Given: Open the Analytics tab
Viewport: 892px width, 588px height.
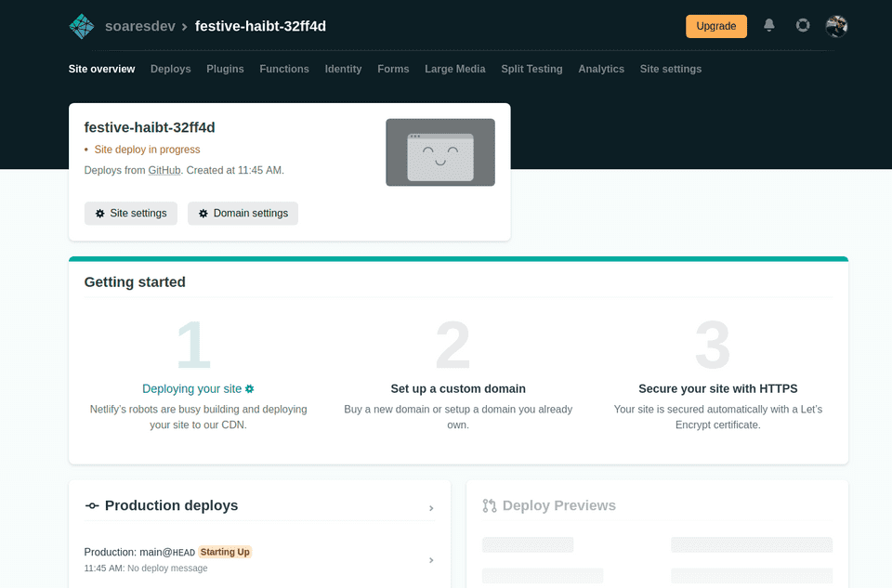Looking at the screenshot, I should [x=601, y=69].
